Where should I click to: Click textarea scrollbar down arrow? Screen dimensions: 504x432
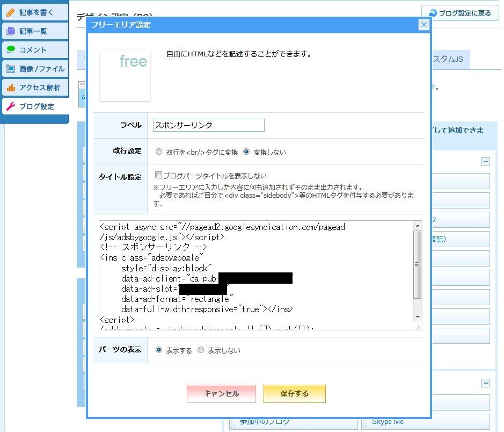418,317
